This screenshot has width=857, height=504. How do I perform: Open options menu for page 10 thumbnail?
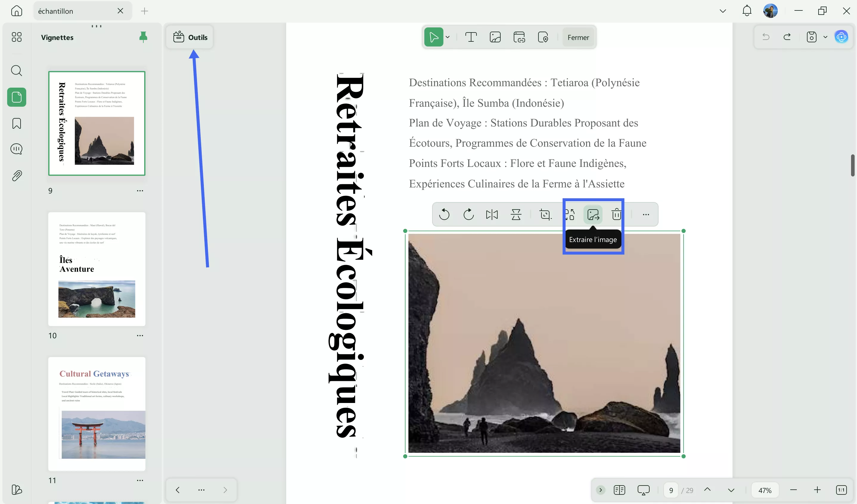[140, 336]
